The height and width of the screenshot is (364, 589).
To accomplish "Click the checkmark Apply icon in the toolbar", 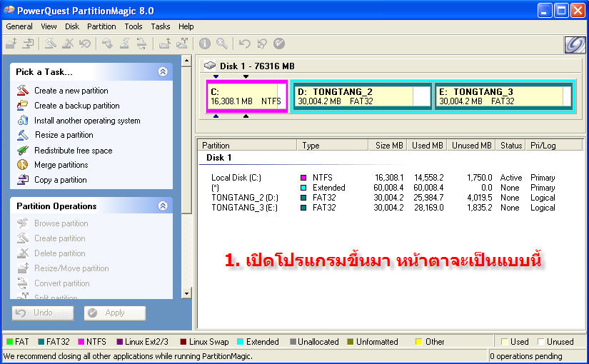I will point(279,44).
